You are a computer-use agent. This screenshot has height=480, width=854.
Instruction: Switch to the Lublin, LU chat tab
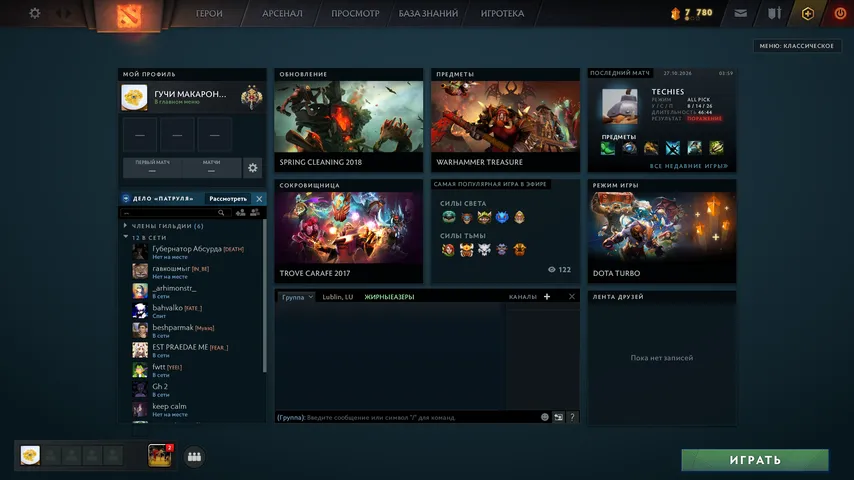[x=338, y=297]
